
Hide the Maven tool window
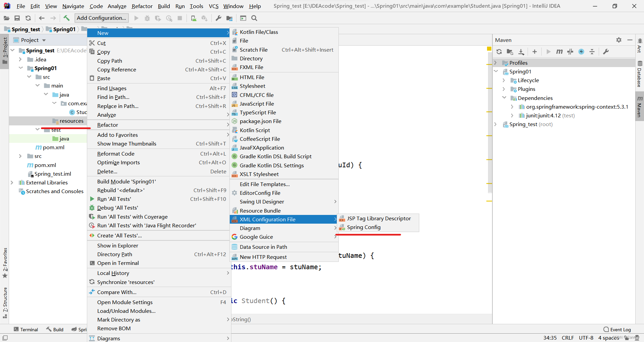click(x=630, y=40)
